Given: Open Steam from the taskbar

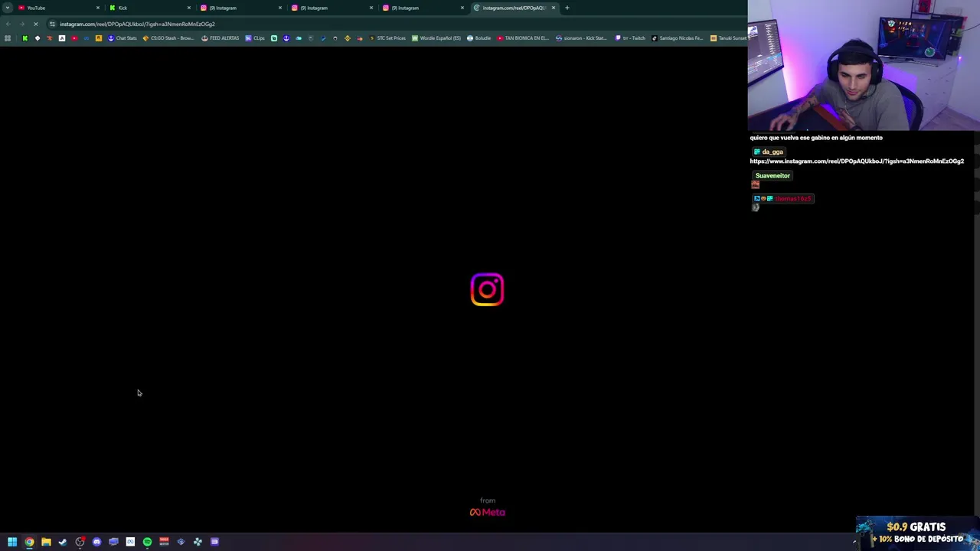Looking at the screenshot, I should pos(63,542).
